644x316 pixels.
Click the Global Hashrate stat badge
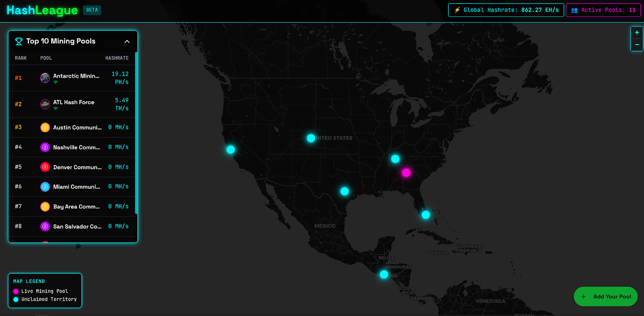(x=506, y=10)
